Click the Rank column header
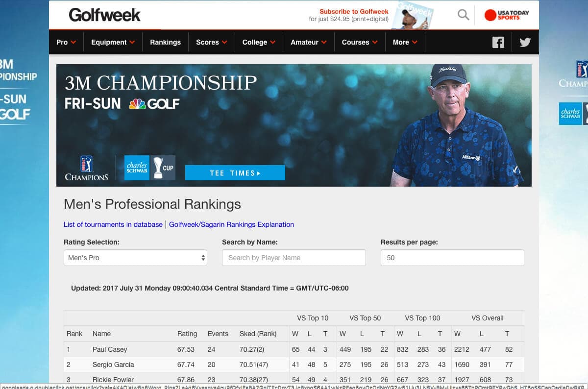 point(74,334)
